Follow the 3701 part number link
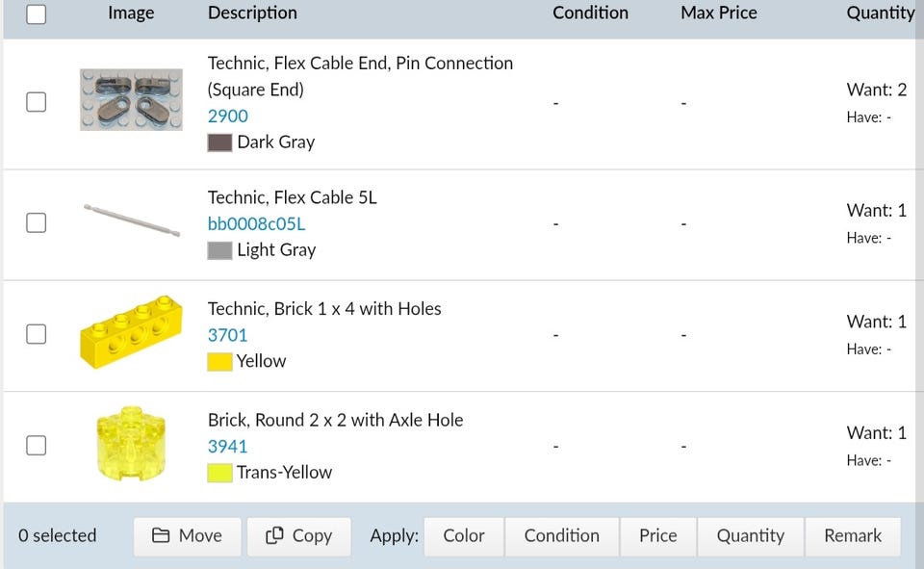The width and height of the screenshot is (924, 569). (228, 335)
